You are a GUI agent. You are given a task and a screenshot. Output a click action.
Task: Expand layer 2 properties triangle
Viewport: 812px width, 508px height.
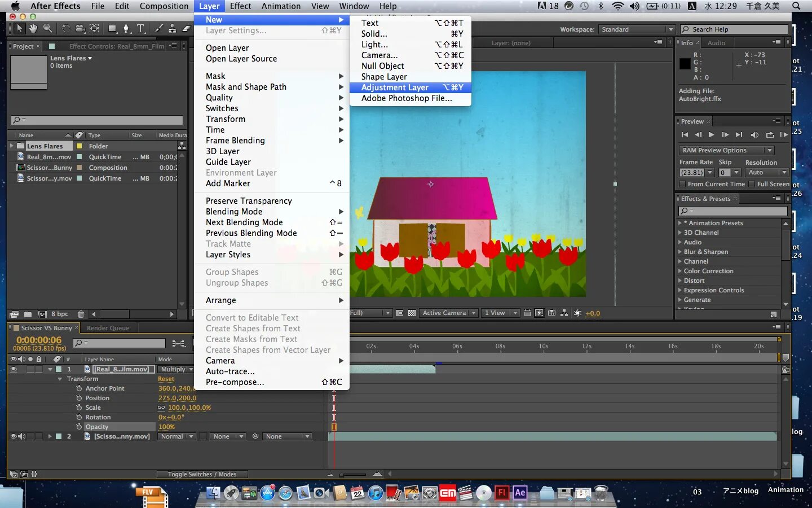click(x=50, y=436)
